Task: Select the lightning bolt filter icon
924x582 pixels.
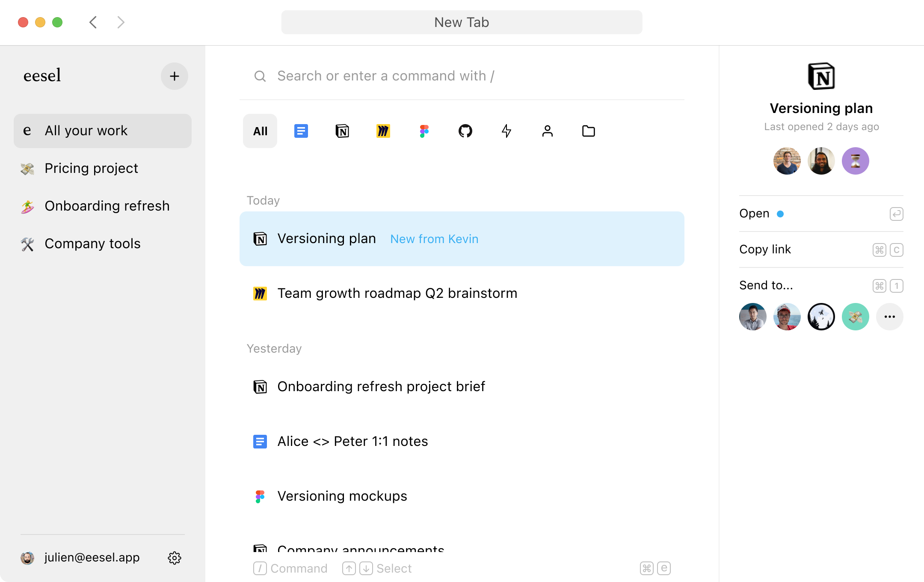Action: pyautogui.click(x=506, y=131)
